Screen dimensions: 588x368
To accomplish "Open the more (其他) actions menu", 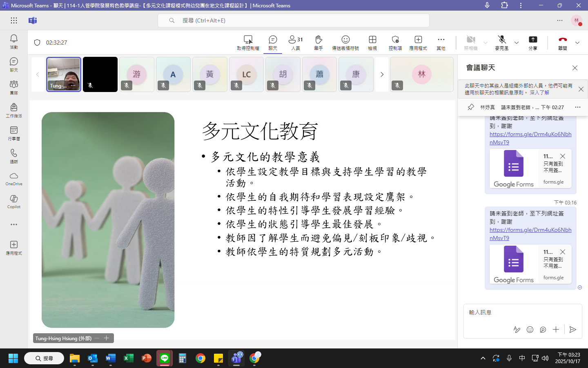I will 441,40.
